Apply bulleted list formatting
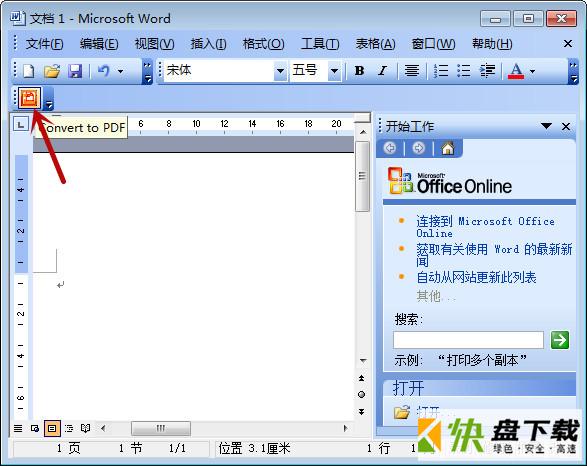 click(x=463, y=70)
